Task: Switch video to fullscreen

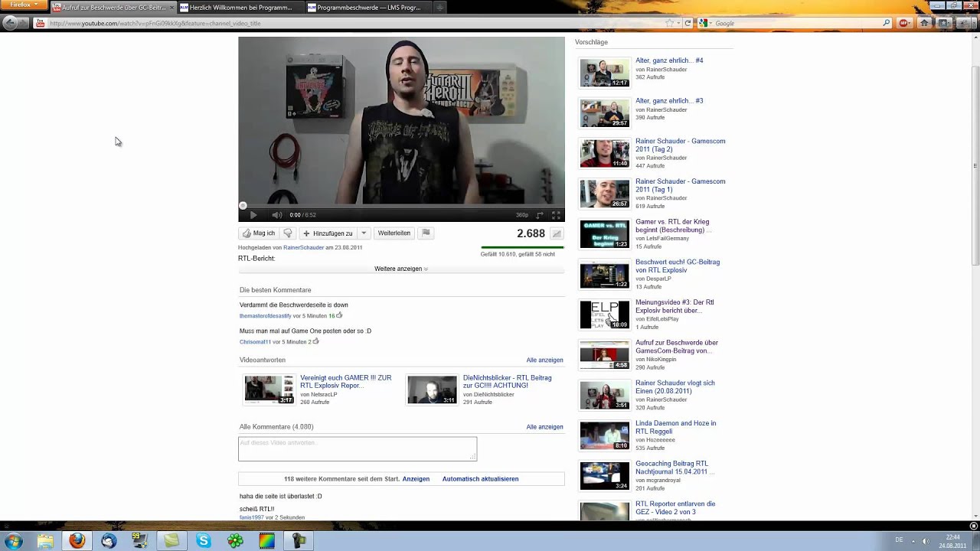Action: tap(557, 215)
